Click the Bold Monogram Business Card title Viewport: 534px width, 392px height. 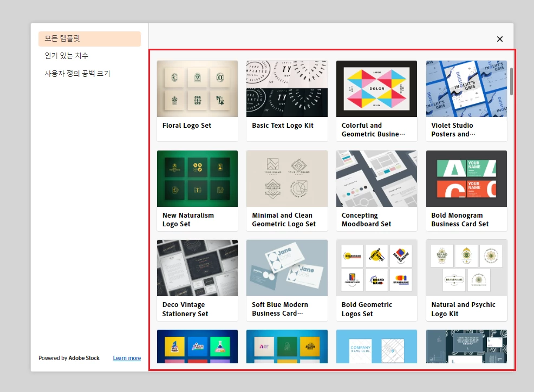(460, 220)
